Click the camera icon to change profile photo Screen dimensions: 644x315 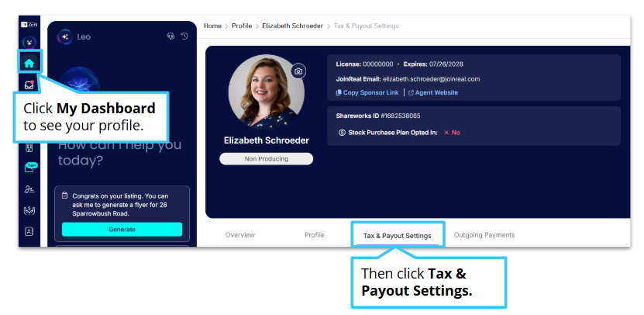[298, 71]
